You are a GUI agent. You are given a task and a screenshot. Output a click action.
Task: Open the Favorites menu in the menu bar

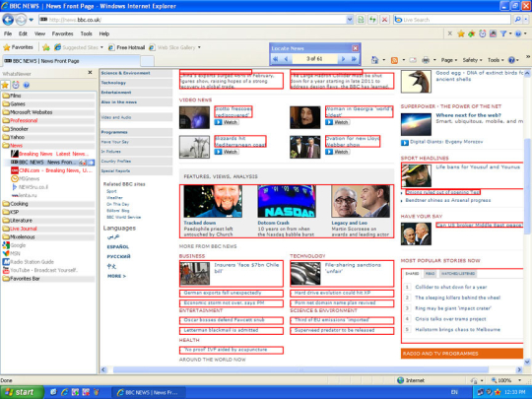pyautogui.click(x=62, y=33)
